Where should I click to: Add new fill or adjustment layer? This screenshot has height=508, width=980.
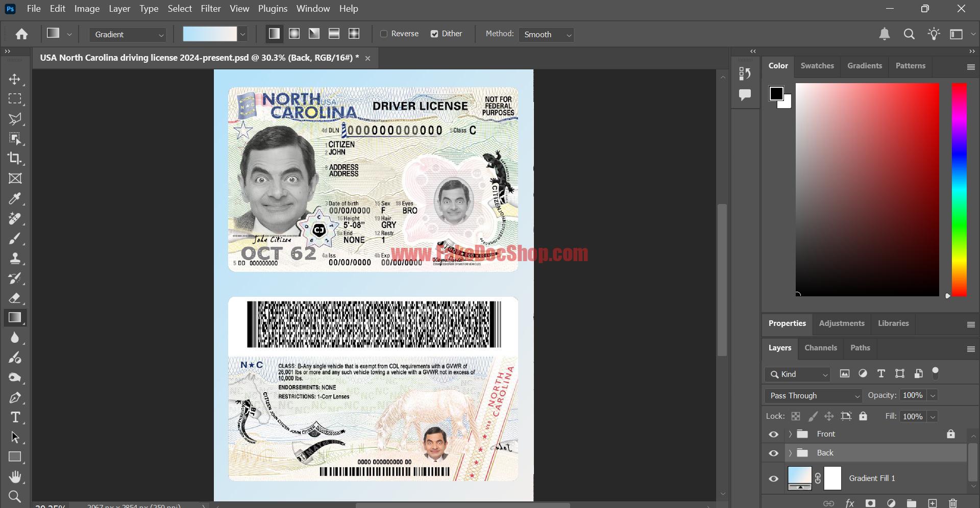click(891, 503)
